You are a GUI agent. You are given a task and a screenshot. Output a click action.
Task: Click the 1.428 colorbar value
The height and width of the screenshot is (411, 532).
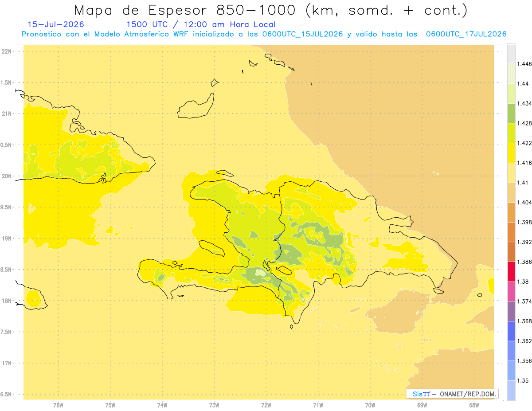524,123
